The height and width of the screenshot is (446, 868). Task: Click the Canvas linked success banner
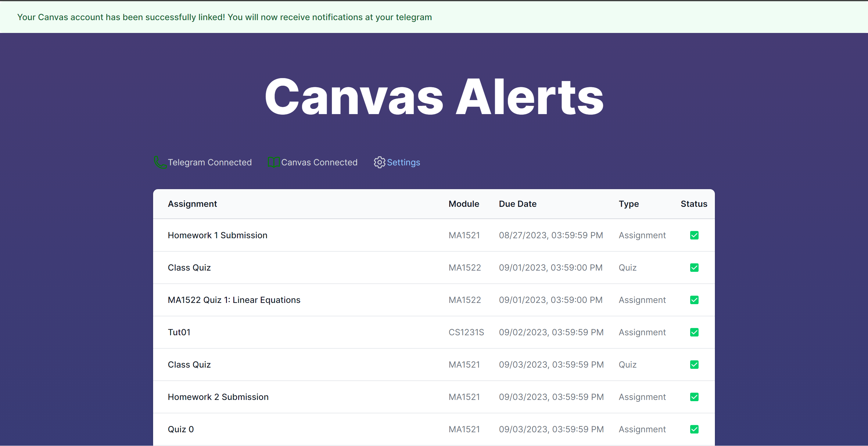point(224,17)
